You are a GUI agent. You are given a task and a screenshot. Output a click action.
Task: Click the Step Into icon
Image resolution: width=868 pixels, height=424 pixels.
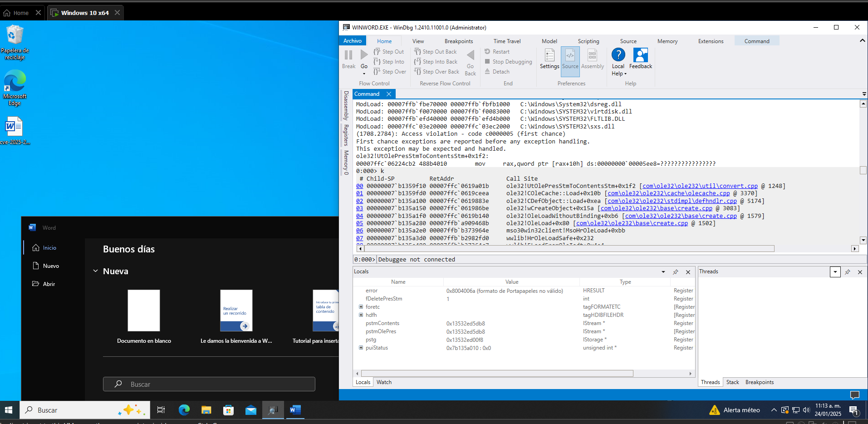(x=377, y=62)
